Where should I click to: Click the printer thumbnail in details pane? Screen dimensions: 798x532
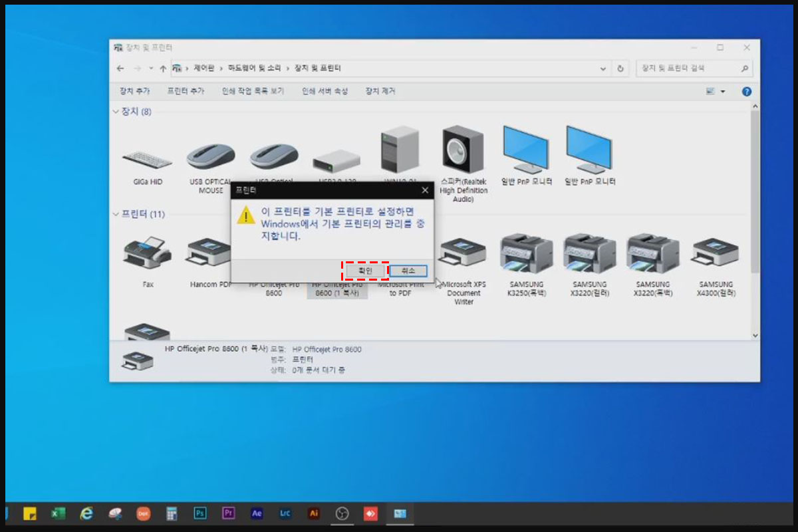[138, 360]
